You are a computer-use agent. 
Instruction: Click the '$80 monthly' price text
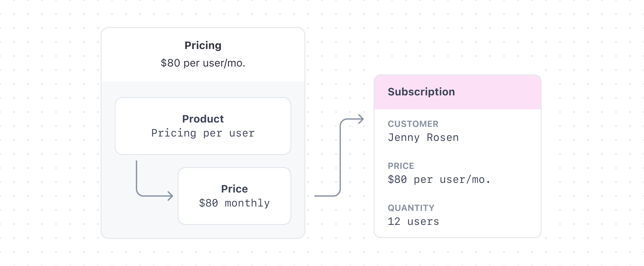pos(234,203)
